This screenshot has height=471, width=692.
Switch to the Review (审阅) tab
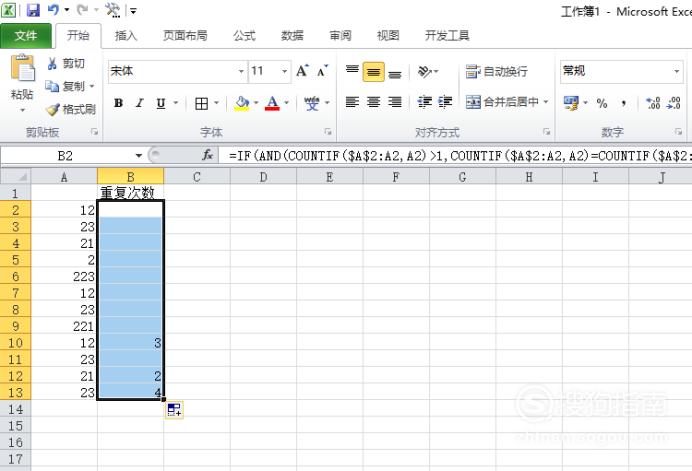coord(340,36)
